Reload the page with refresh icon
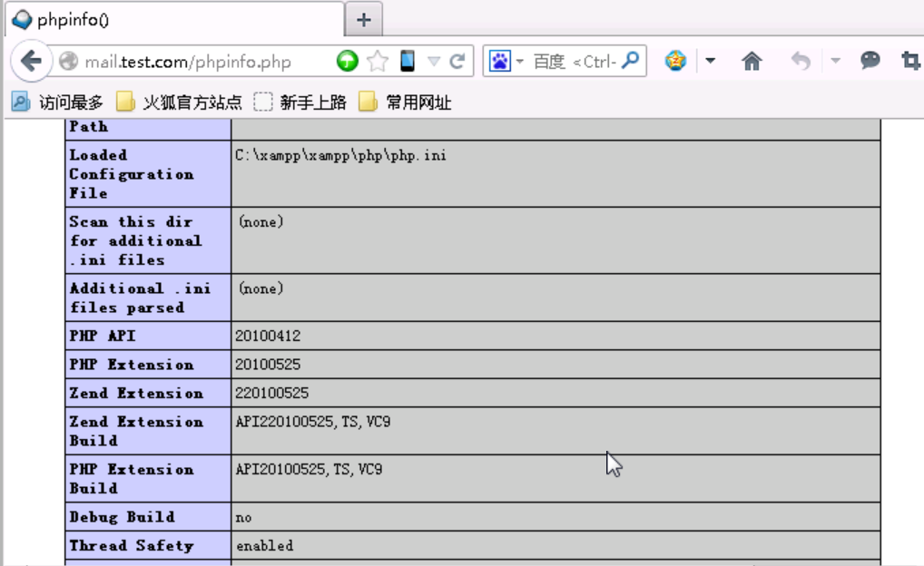 tap(457, 61)
